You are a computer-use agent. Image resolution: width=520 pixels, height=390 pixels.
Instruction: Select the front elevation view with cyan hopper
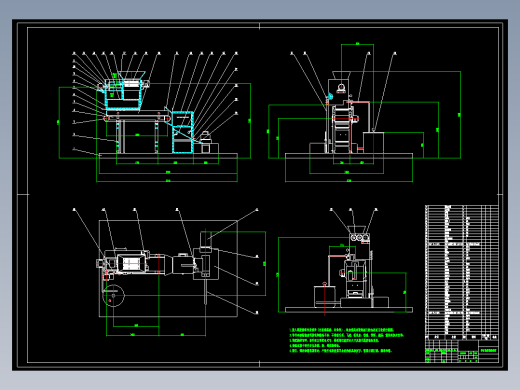[155, 117]
